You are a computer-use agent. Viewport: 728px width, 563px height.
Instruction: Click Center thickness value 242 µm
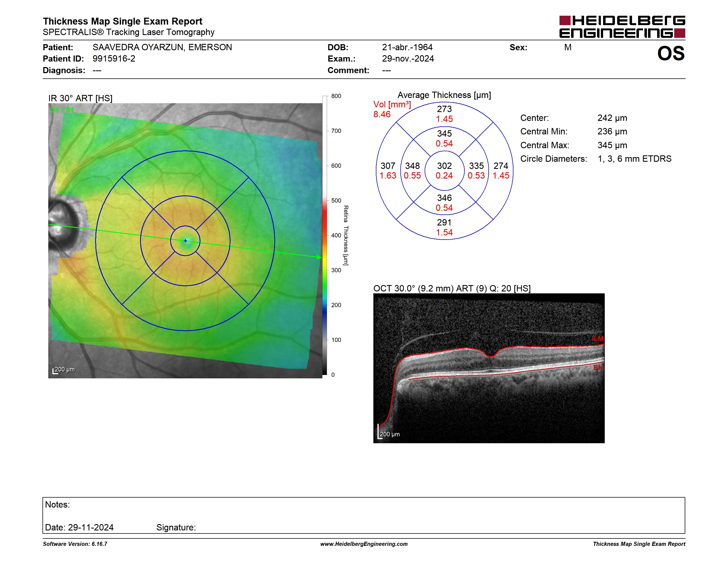pos(612,118)
